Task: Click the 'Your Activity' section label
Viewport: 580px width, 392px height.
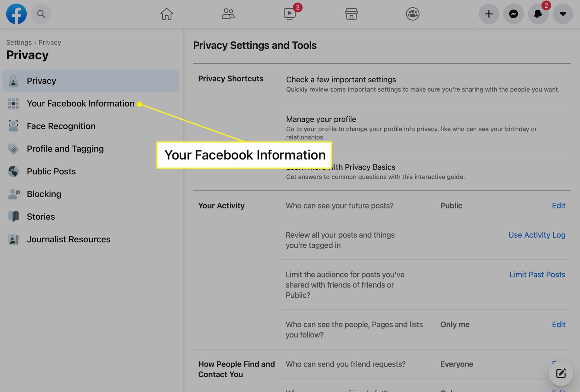Action: tap(221, 206)
